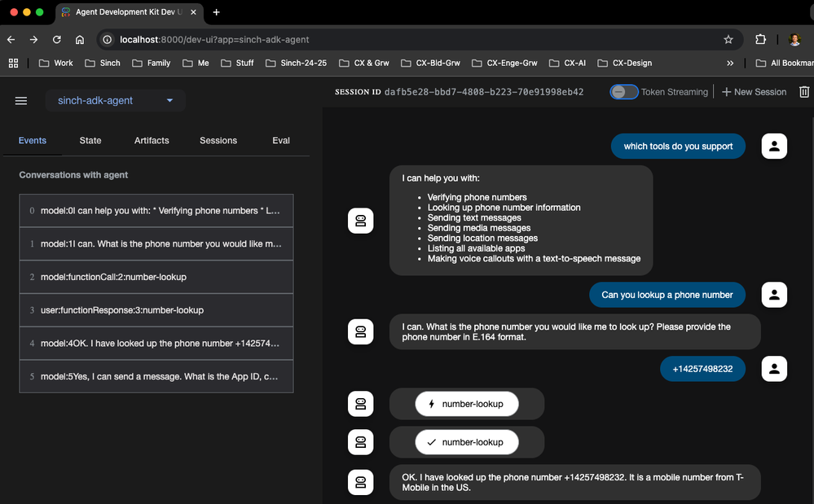814x504 pixels.
Task: Bookmark page with star icon
Action: (728, 39)
